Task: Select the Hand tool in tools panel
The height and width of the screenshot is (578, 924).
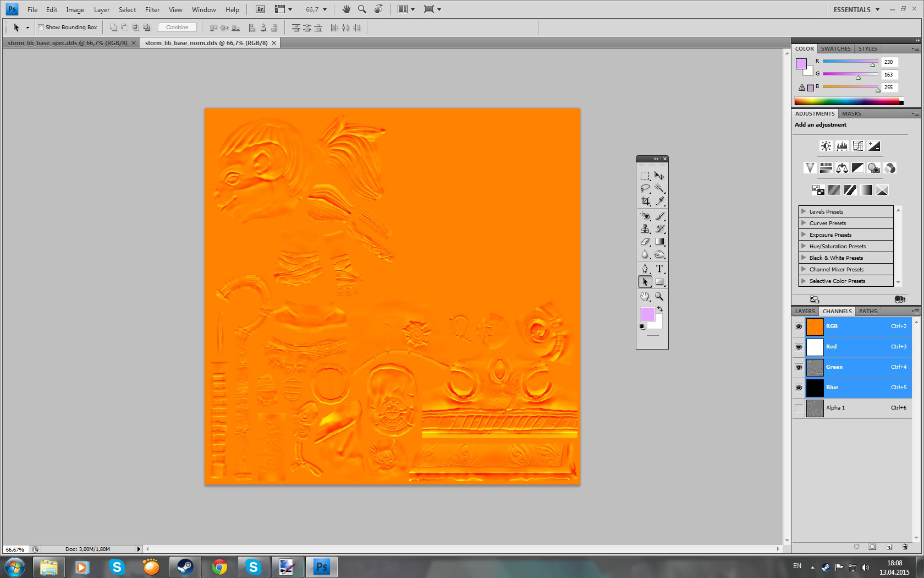Action: pyautogui.click(x=645, y=297)
